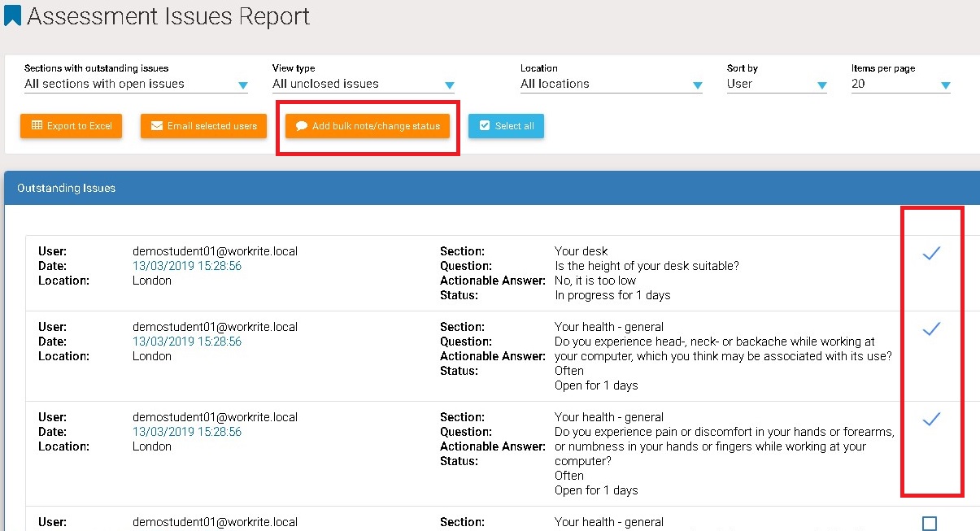The image size is (980, 531).
Task: Click the table icon on Export to Excel
Action: tap(37, 126)
